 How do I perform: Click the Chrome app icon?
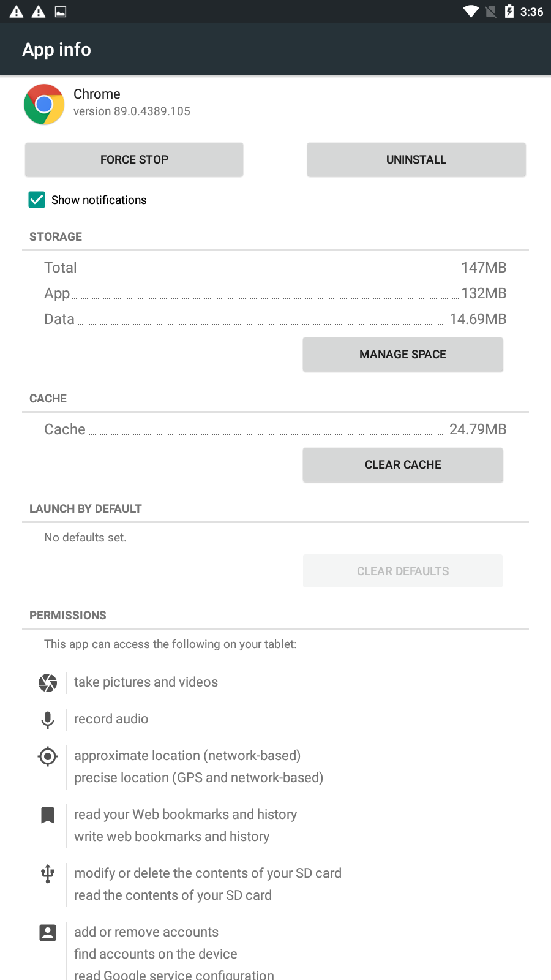[44, 104]
